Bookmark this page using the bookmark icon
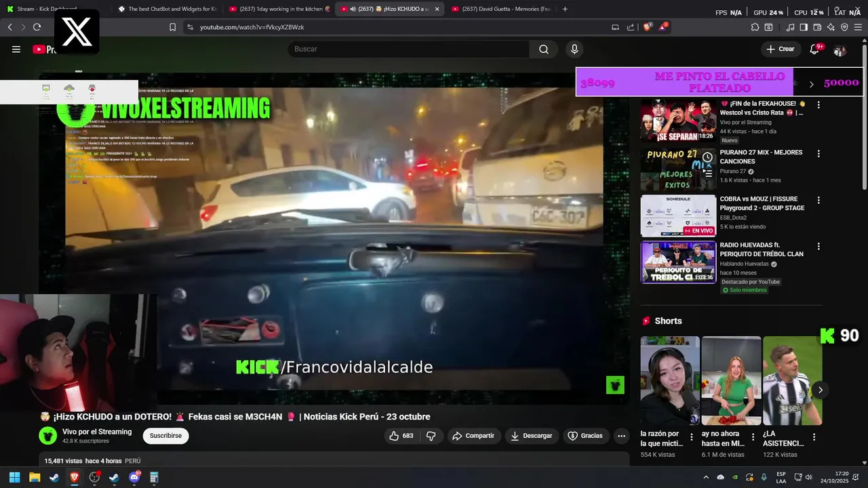868x488 pixels. pos(172,27)
